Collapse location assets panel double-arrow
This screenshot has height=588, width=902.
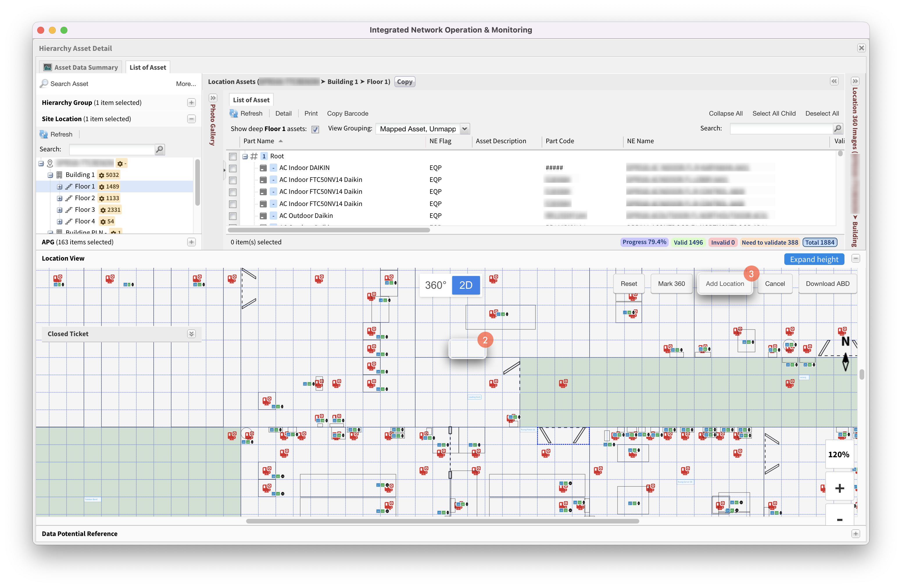tap(834, 81)
